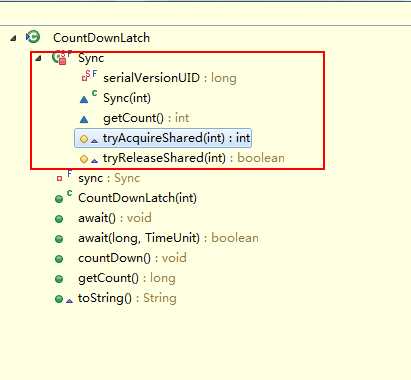The height and width of the screenshot is (380, 411).
Task: Select getCount() : long method
Action: [127, 278]
